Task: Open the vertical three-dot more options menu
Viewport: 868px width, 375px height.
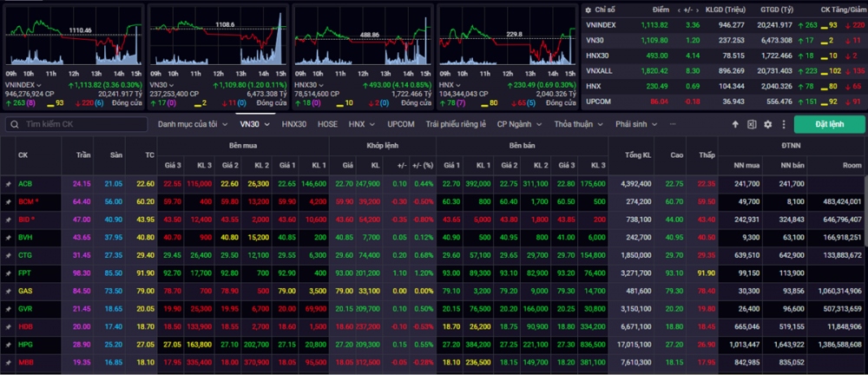Action: tap(783, 125)
